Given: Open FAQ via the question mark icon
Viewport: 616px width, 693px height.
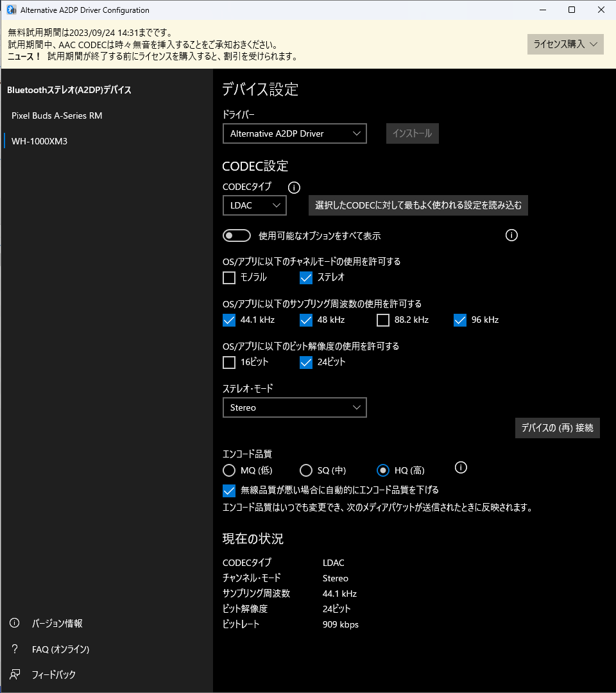Looking at the screenshot, I should (x=14, y=649).
